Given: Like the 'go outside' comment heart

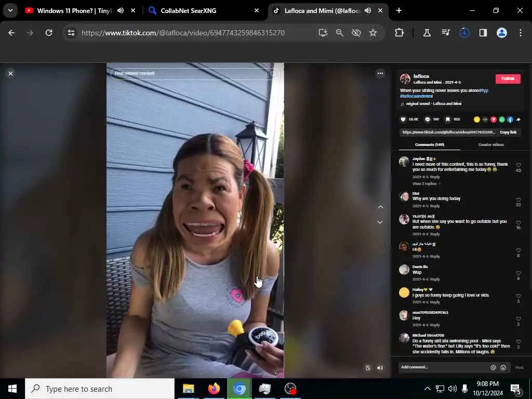Looking at the screenshot, I should tap(518, 223).
